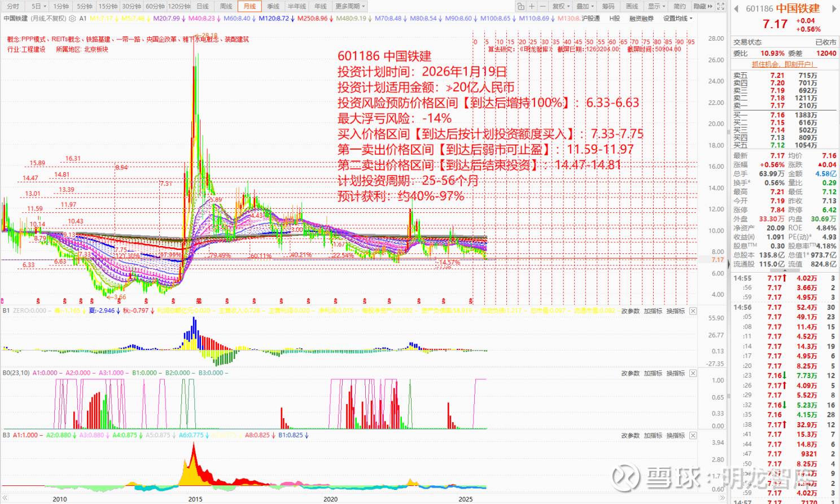Screen dimensions: 840x504
Task: Switch to 半年线 half-year chart tab
Action: (297, 6)
